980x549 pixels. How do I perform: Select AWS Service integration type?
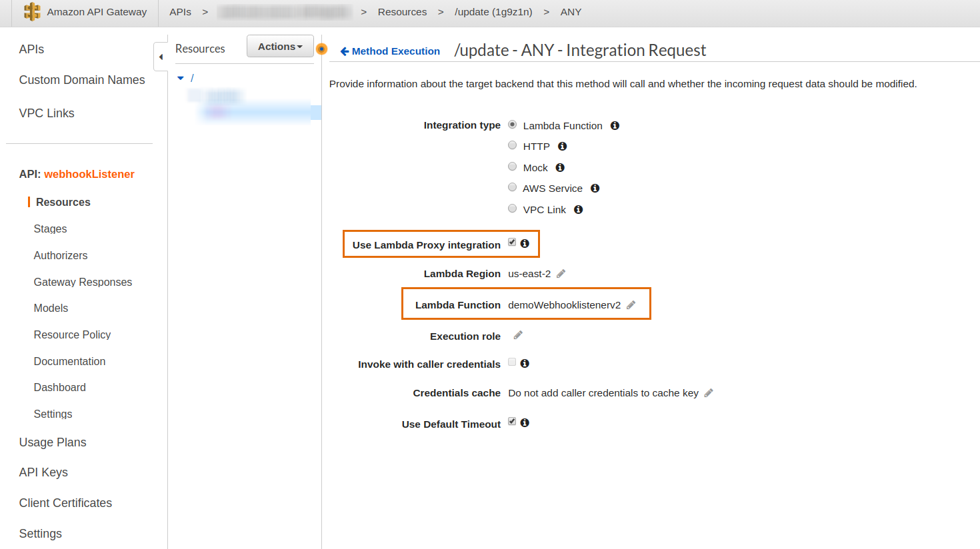(512, 187)
